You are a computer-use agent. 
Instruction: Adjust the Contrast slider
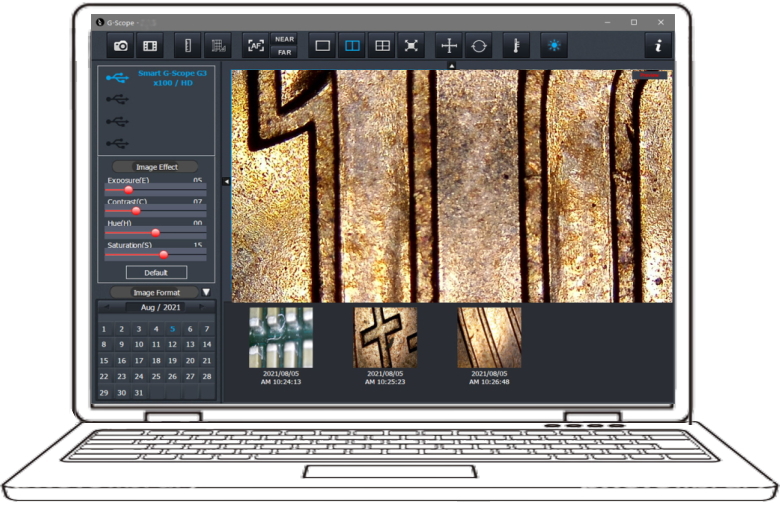pyautogui.click(x=136, y=211)
